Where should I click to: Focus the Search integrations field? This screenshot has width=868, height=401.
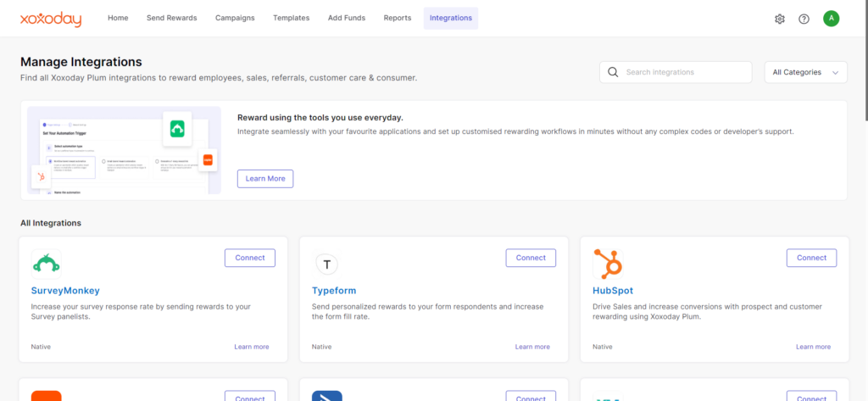(x=676, y=72)
